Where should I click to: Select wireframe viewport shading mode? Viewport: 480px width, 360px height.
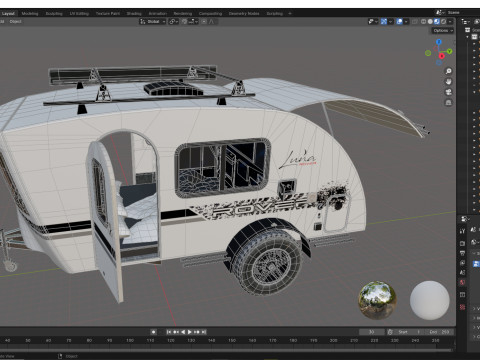(x=423, y=21)
